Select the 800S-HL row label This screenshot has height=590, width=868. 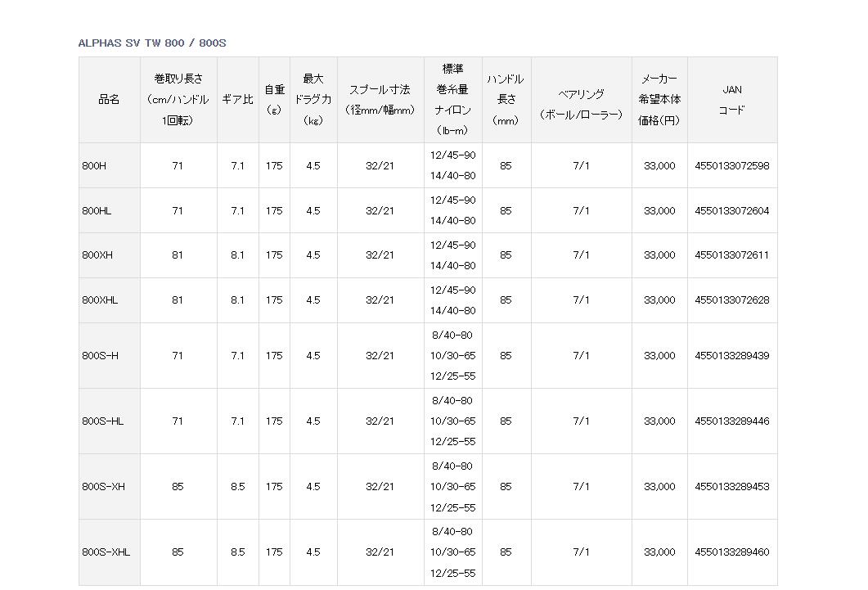(102, 421)
